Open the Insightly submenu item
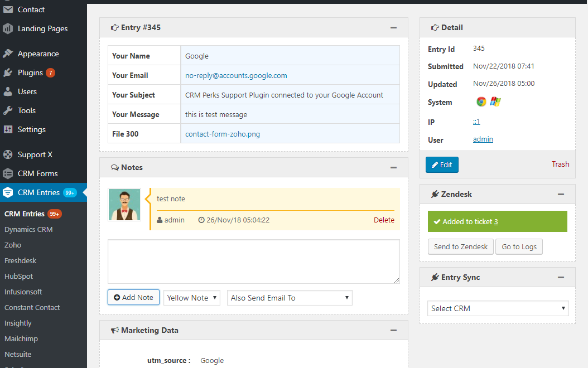The width and height of the screenshot is (588, 368). 18,323
